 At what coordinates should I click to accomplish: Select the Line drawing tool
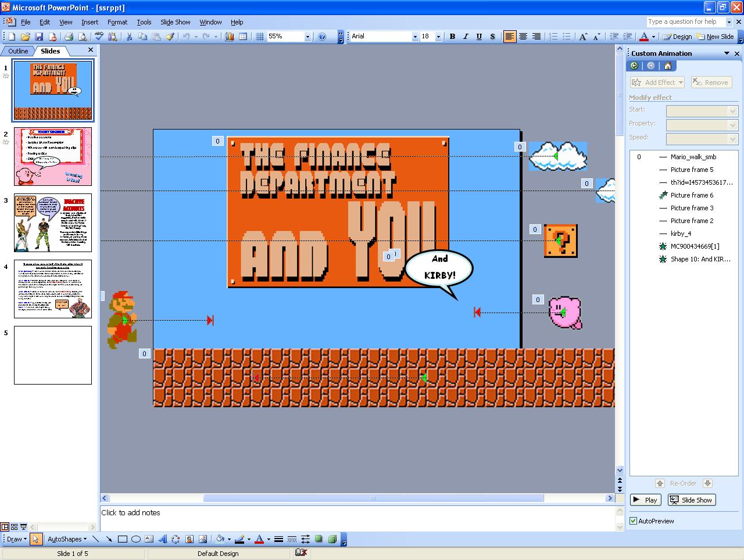point(96,539)
